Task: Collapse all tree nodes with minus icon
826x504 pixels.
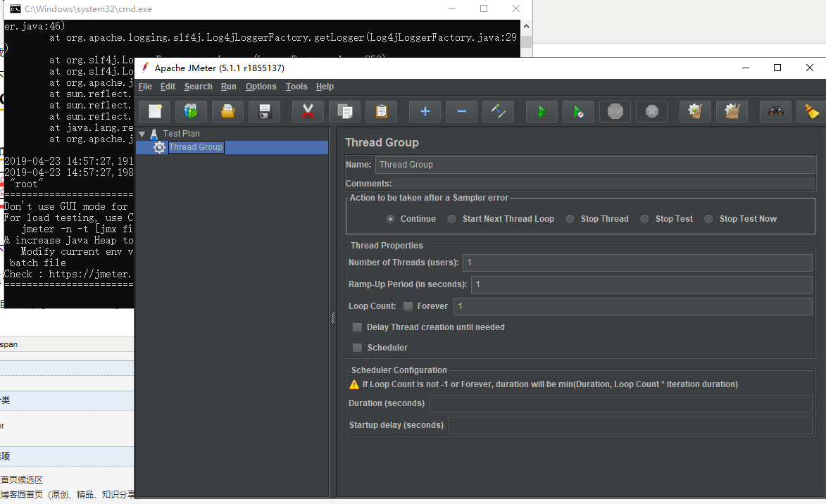Action: (461, 112)
